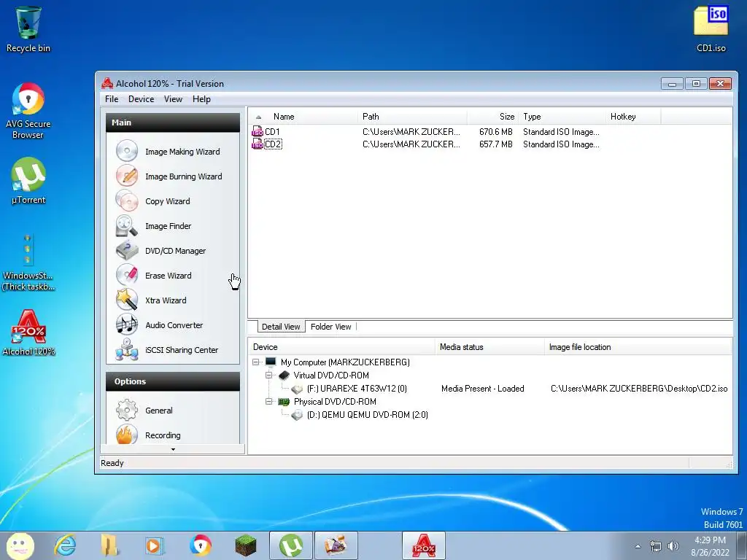The width and height of the screenshot is (747, 560).
Task: Open the Device menu
Action: [x=141, y=99]
